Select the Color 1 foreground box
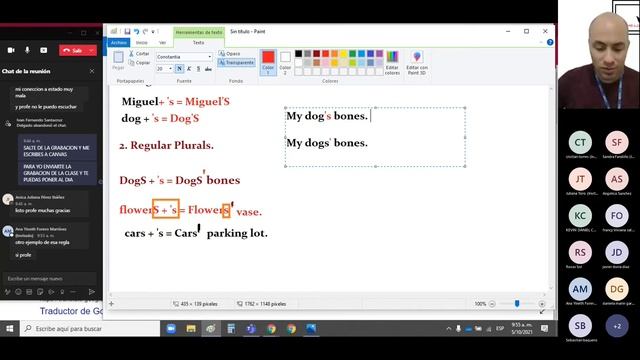640x360 pixels. (x=268, y=62)
